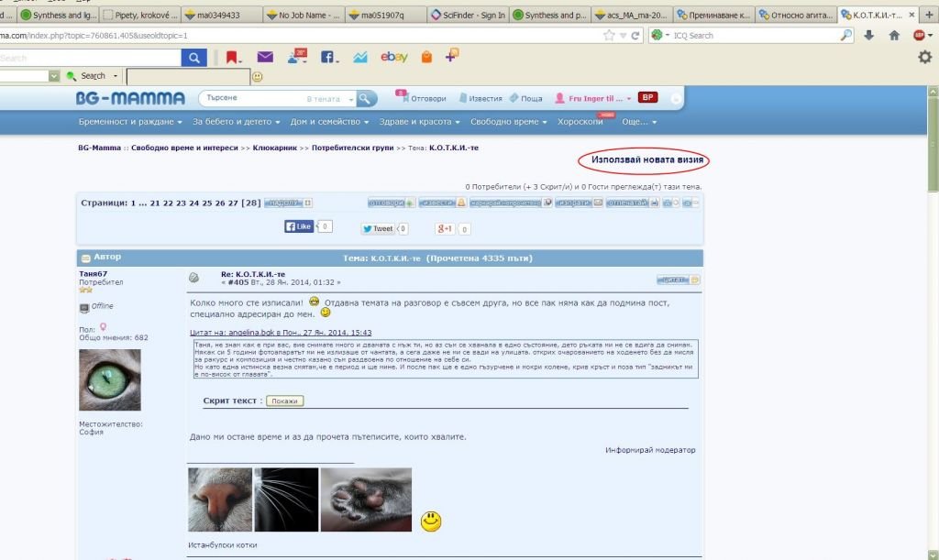The image size is (939, 560).
Task: Click the 'Използвай новата визия' link
Action: point(647,159)
